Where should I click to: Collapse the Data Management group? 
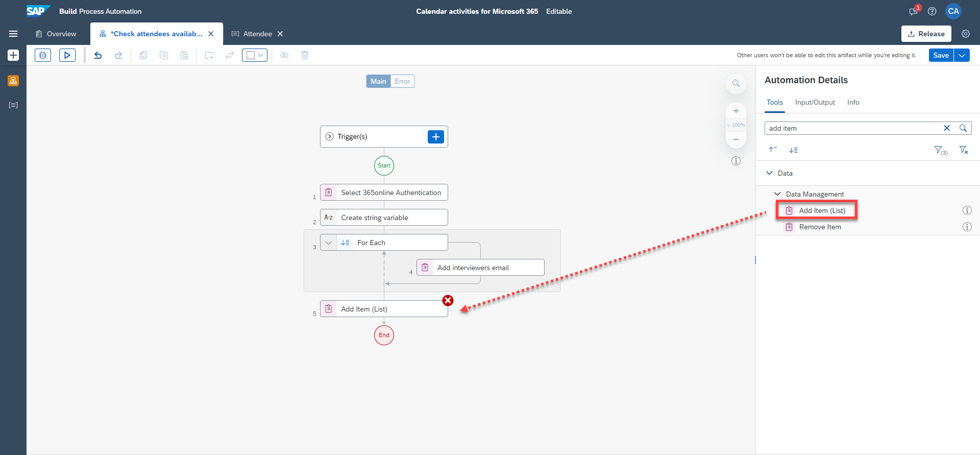777,194
